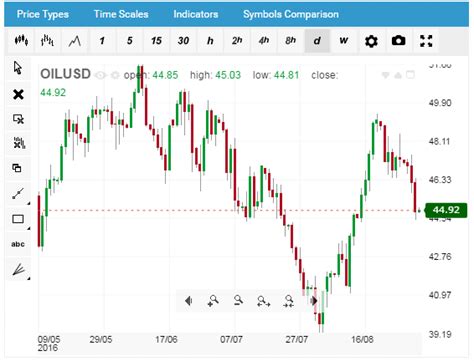Screen dimensions: 474x361
Task: Select the hourly (h) timeframe
Action: pyautogui.click(x=210, y=41)
